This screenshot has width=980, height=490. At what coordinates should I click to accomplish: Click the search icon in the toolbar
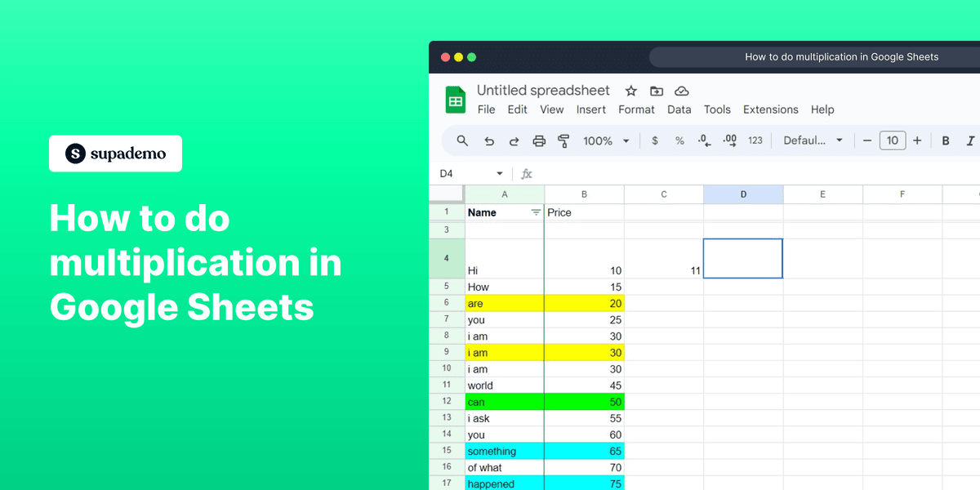pyautogui.click(x=462, y=140)
